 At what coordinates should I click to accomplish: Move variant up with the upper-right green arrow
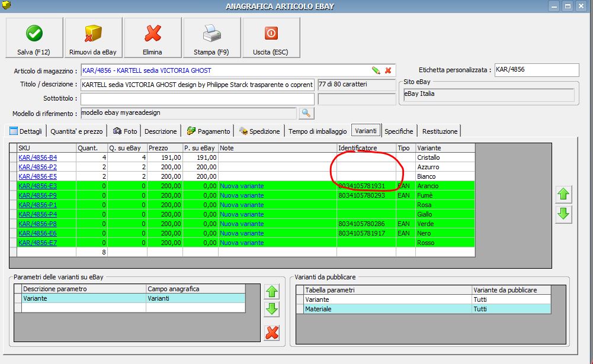click(x=563, y=194)
